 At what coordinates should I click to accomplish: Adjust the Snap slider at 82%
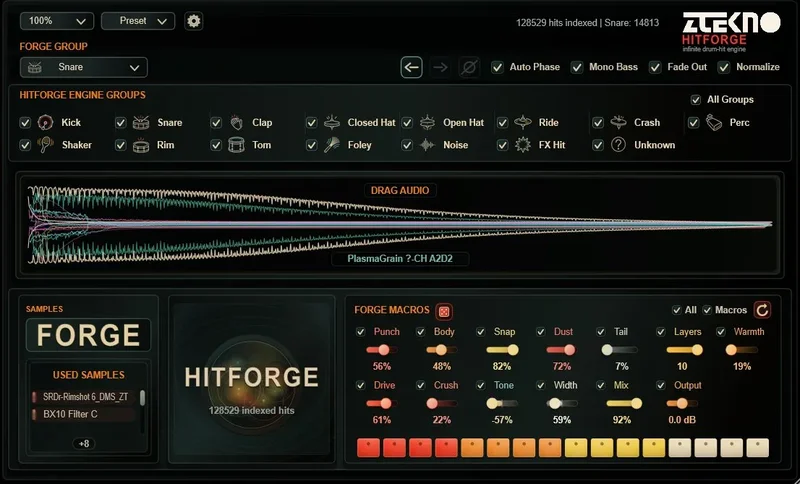(x=502, y=350)
